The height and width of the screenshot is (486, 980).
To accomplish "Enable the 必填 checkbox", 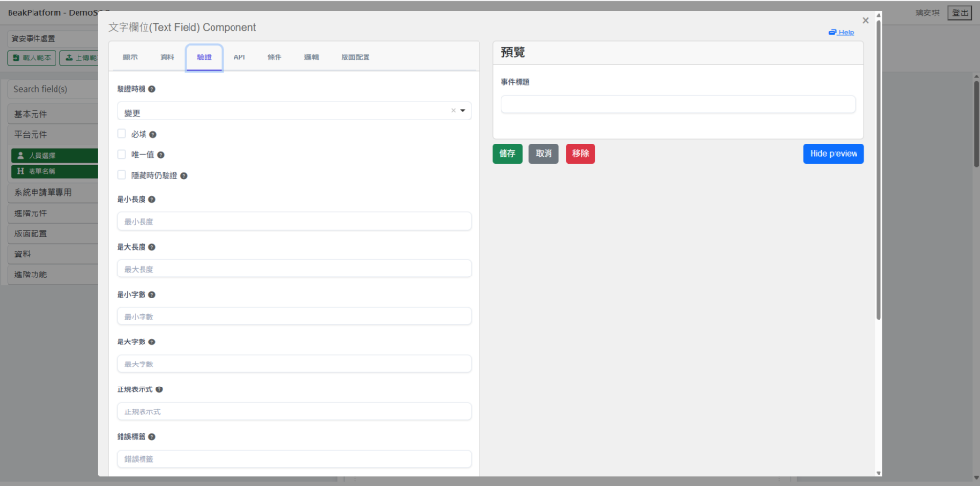I will coord(122,134).
